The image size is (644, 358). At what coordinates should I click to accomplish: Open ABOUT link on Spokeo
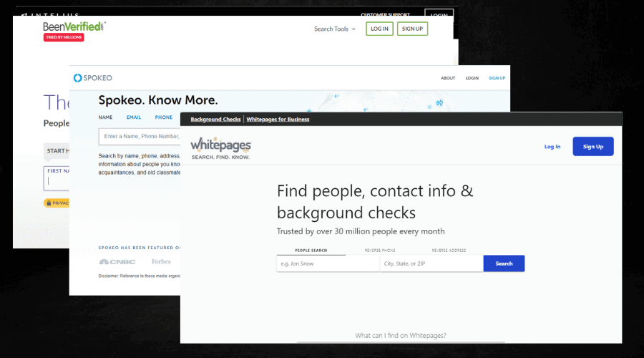(x=448, y=78)
